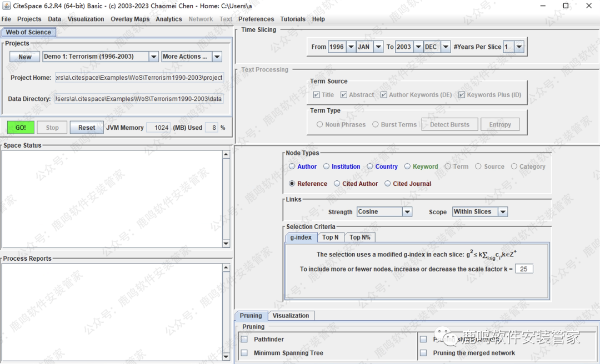Switch to the Visualization tab
Image resolution: width=600 pixels, height=364 pixels.
coord(291,316)
